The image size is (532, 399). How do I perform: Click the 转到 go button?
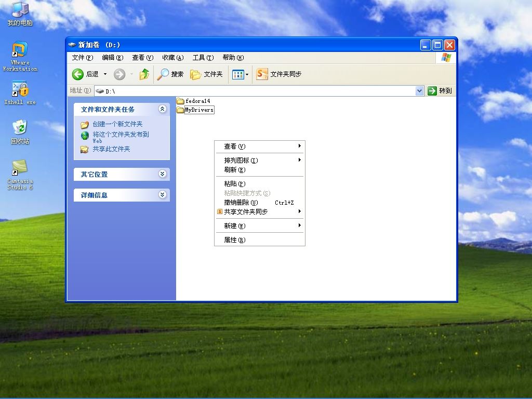440,91
